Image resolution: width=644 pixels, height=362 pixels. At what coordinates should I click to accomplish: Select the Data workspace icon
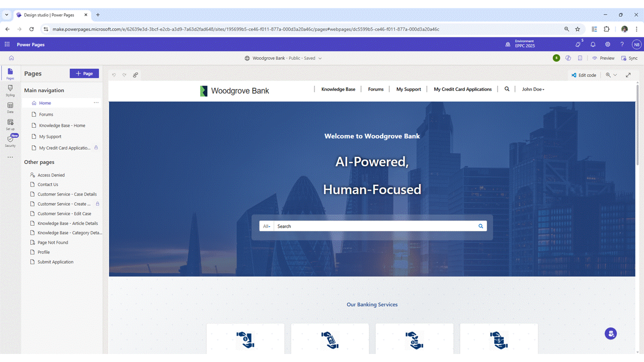pyautogui.click(x=10, y=107)
